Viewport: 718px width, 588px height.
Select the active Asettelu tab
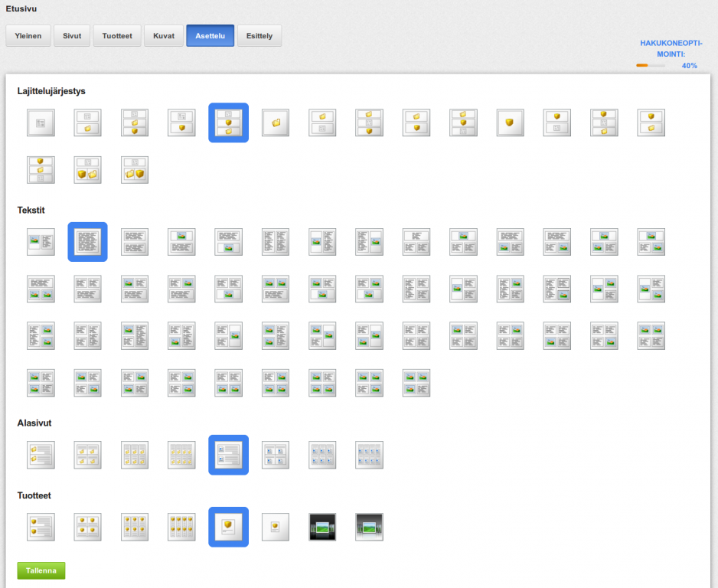(211, 36)
